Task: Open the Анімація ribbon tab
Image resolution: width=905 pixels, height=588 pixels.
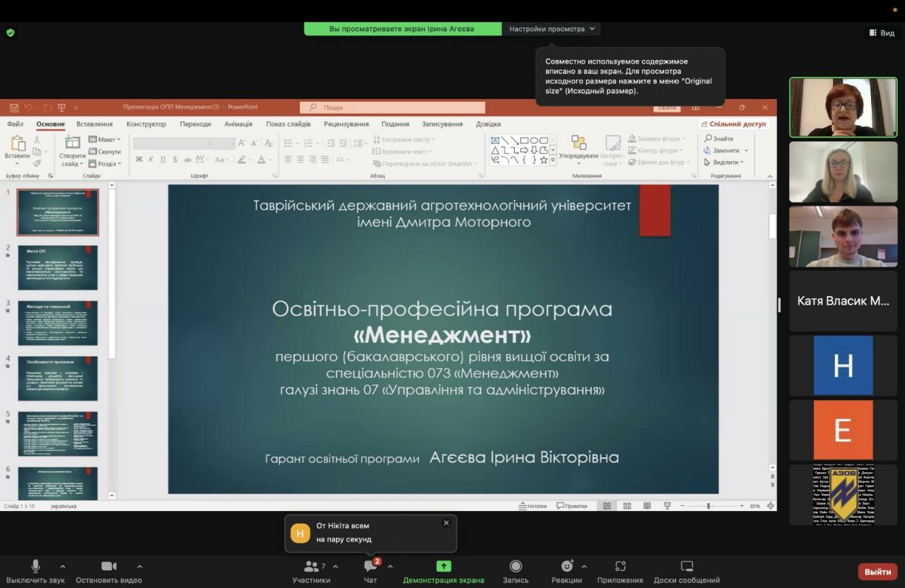Action: click(241, 124)
